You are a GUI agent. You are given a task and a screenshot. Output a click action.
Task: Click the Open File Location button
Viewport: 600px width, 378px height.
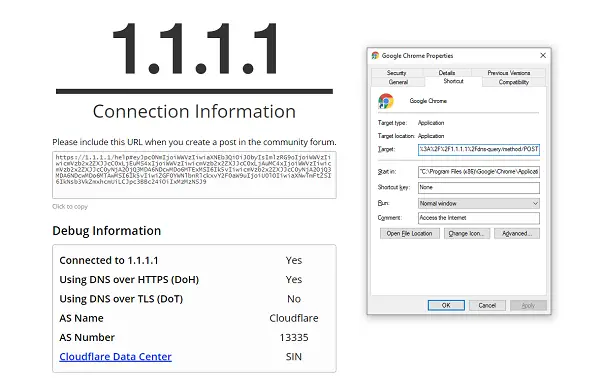tap(409, 233)
